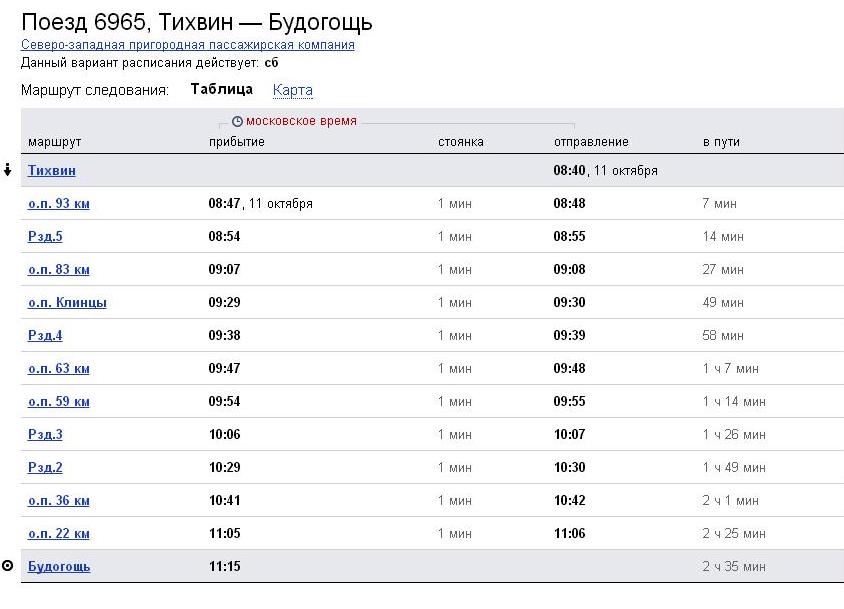Click the Рзд.5 station link

click(45, 237)
